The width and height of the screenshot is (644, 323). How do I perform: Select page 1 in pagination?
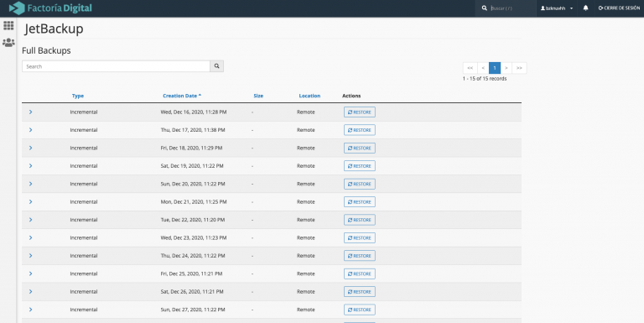tap(495, 68)
